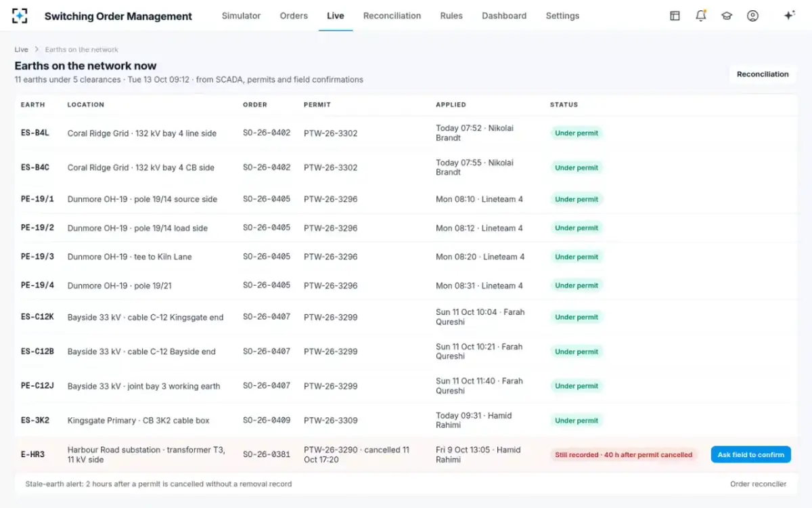Click Ask field to confirm button
The height and width of the screenshot is (508, 812).
click(751, 454)
